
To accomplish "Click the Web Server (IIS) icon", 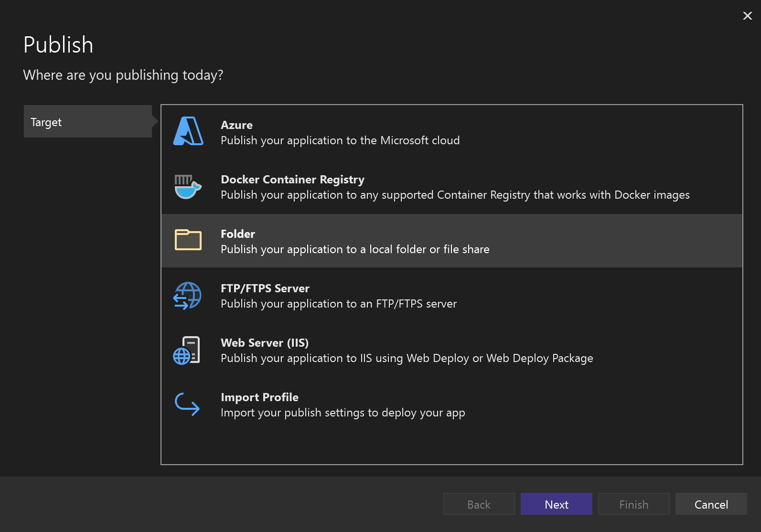I will click(x=187, y=350).
